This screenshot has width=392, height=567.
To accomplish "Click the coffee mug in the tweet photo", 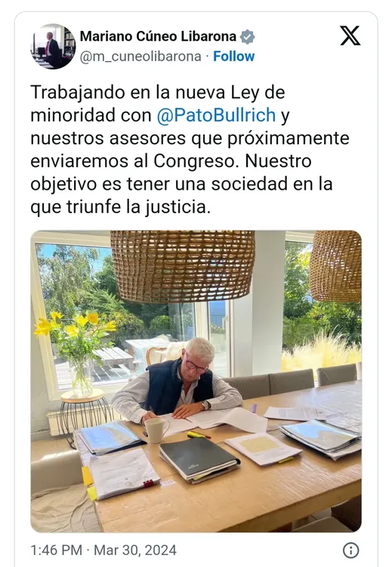I will tap(156, 430).
